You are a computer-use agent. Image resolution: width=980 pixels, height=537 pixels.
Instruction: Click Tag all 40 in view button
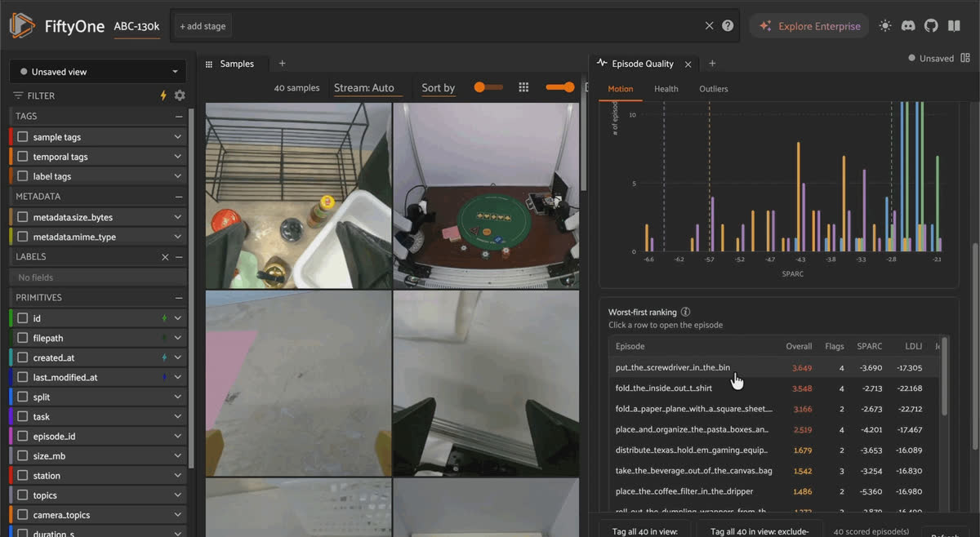coord(645,530)
